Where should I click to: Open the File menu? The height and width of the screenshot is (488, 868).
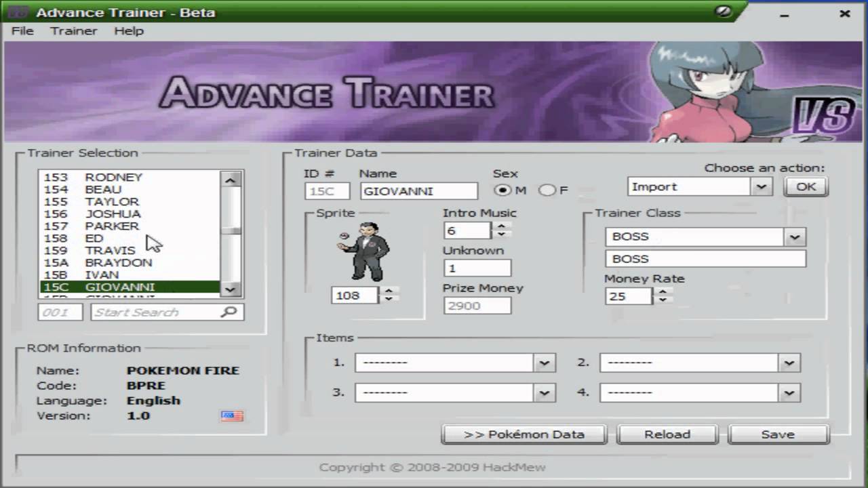tap(22, 30)
